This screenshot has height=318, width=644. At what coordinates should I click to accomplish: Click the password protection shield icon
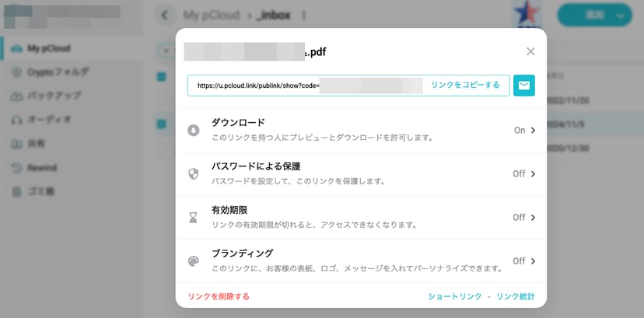(194, 173)
